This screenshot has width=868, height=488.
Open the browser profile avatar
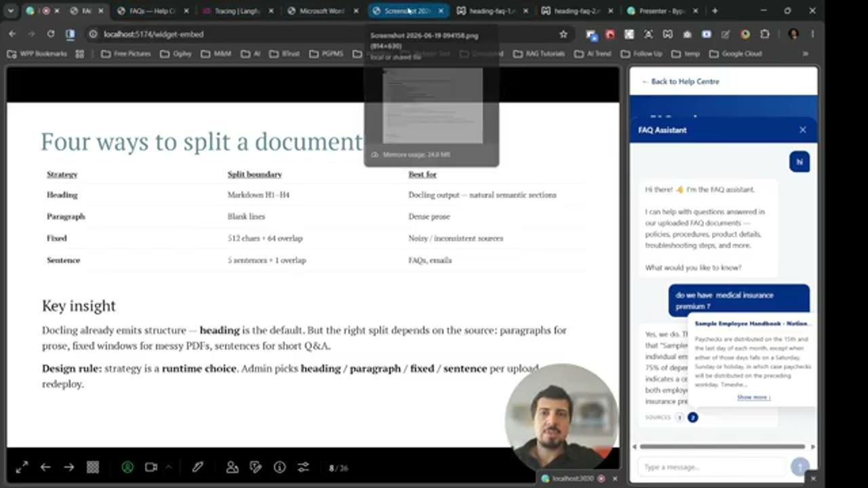pyautogui.click(x=793, y=34)
